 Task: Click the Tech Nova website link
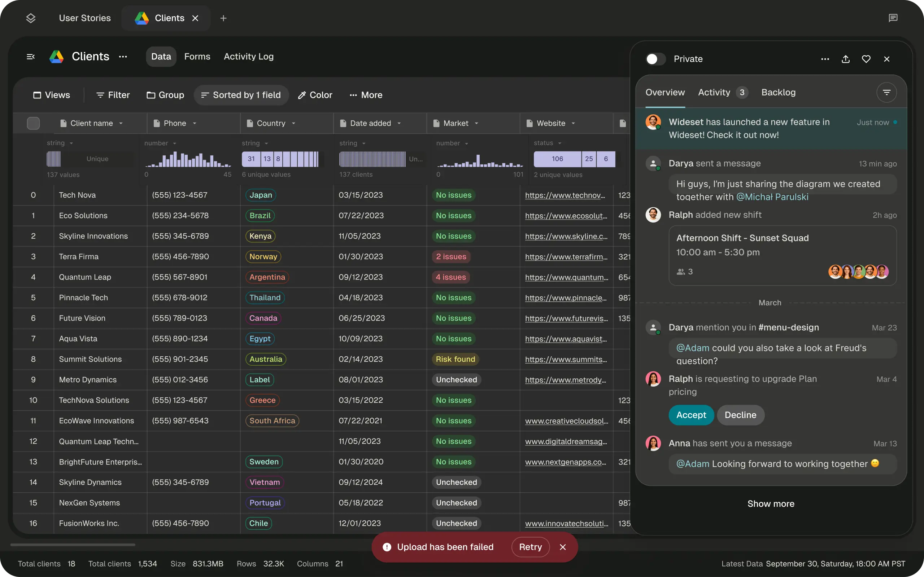point(565,195)
